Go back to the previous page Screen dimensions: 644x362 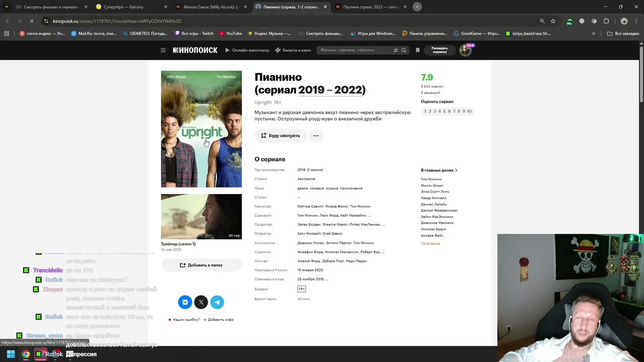pyautogui.click(x=8, y=21)
